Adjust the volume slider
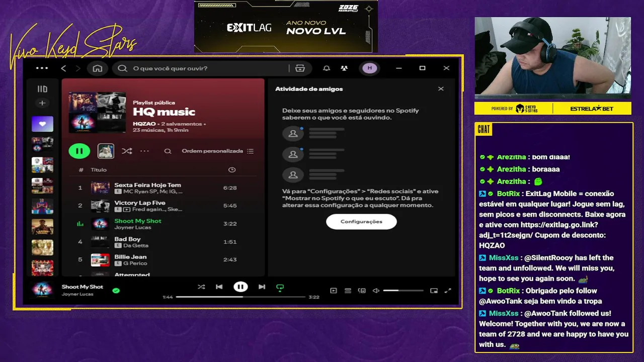The width and height of the screenshot is (644, 362). pyautogui.click(x=403, y=291)
